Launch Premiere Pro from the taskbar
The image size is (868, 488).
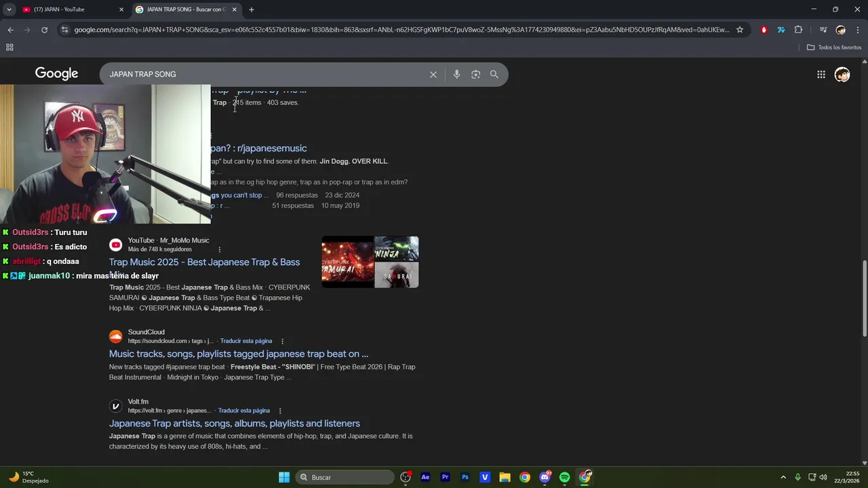click(445, 477)
